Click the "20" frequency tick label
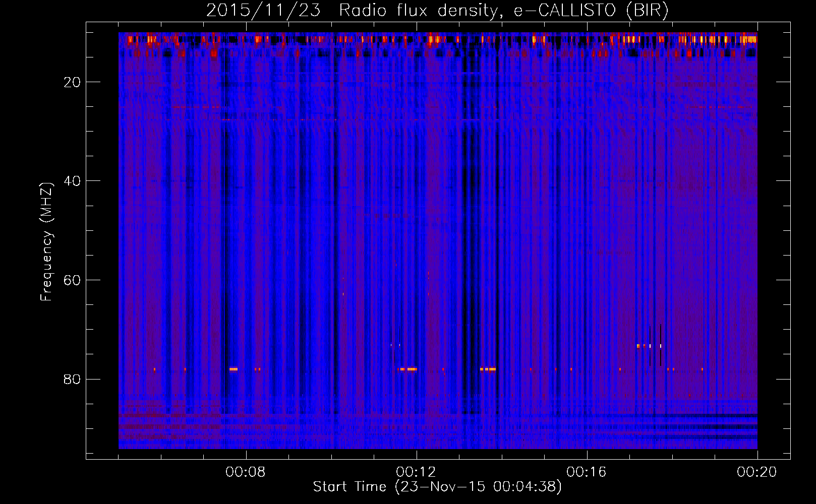 72,82
